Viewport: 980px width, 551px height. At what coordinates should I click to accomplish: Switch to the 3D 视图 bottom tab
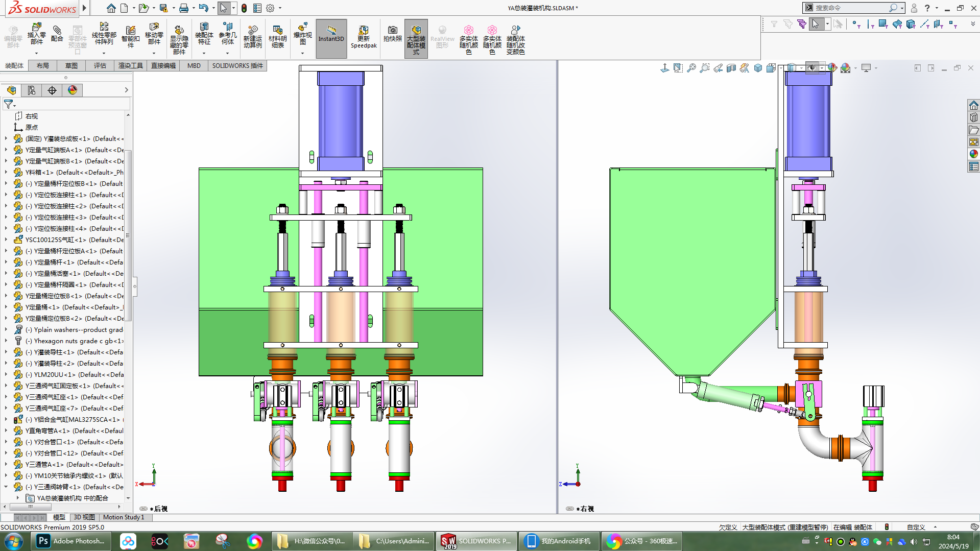click(84, 517)
